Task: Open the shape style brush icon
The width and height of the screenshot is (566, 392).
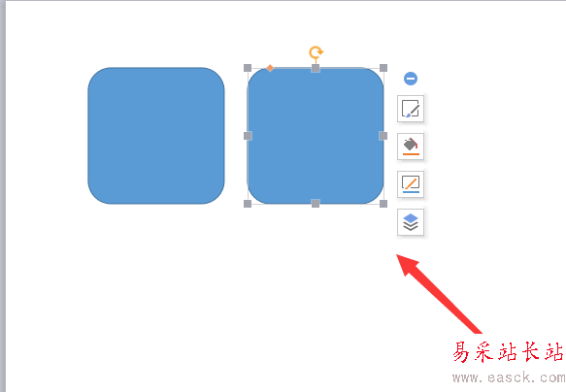Action: (411, 109)
